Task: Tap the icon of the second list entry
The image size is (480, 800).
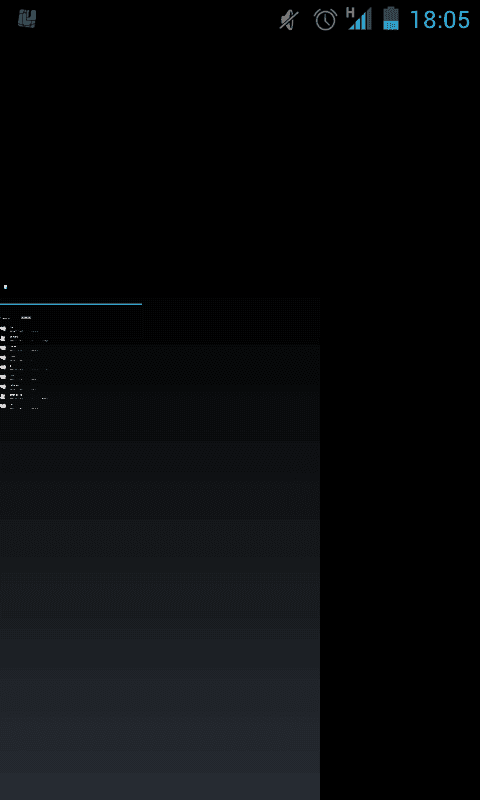Action: pos(3,338)
